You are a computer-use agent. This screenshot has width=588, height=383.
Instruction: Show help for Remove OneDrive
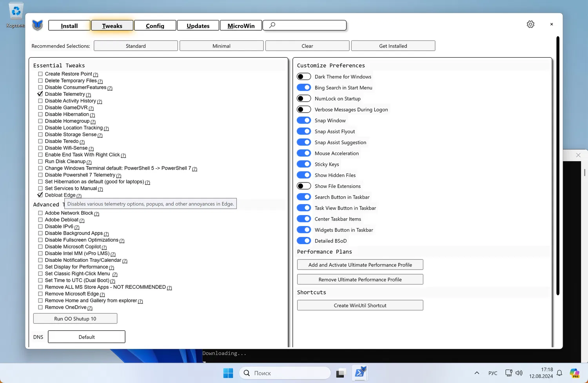click(x=90, y=308)
